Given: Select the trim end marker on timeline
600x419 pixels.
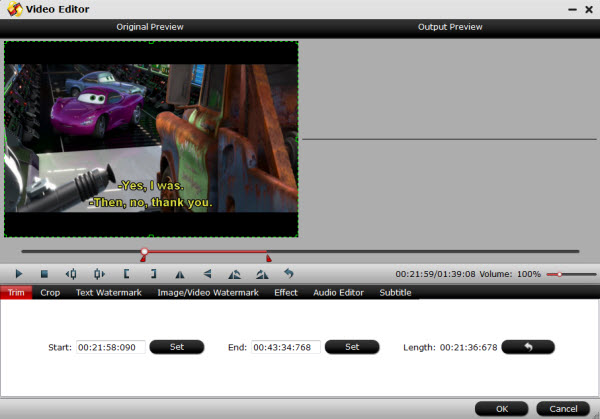Looking at the screenshot, I should pos(269,259).
